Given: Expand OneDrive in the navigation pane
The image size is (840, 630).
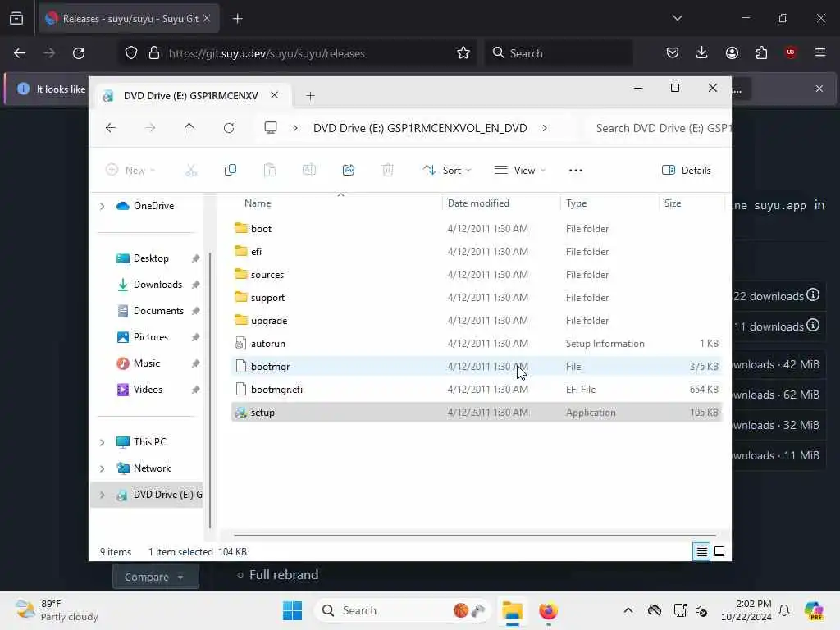Looking at the screenshot, I should click(103, 206).
